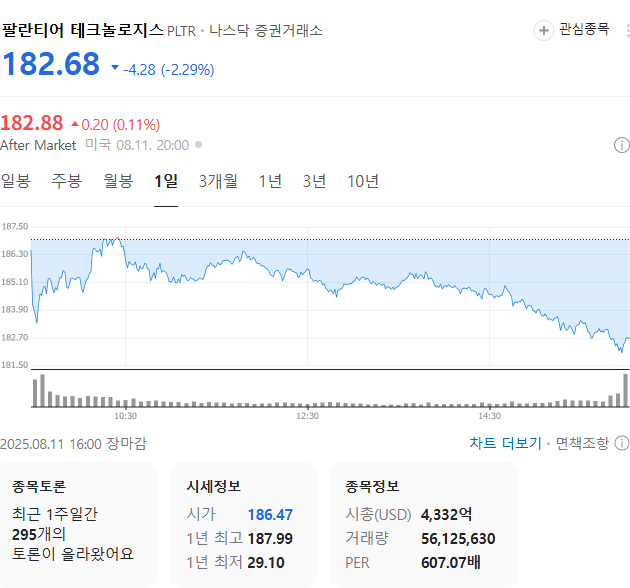Click the 나스닥 증권거래소 exchange label
This screenshot has width=630, height=588.
266,31
